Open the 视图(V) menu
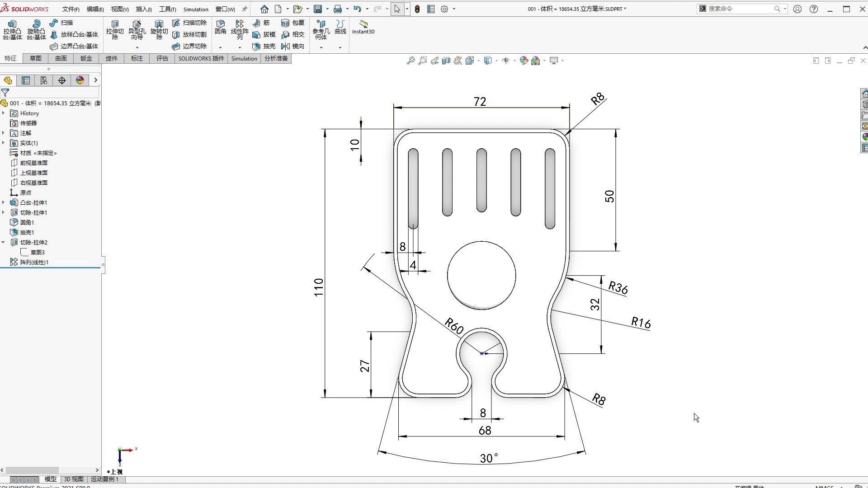868x488 pixels. [x=120, y=9]
